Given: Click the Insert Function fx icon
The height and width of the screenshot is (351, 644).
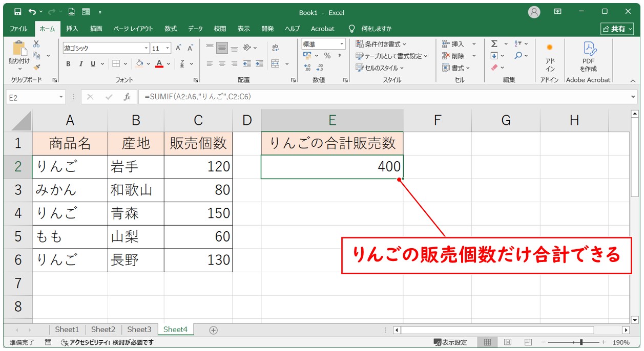Looking at the screenshot, I should click(127, 97).
